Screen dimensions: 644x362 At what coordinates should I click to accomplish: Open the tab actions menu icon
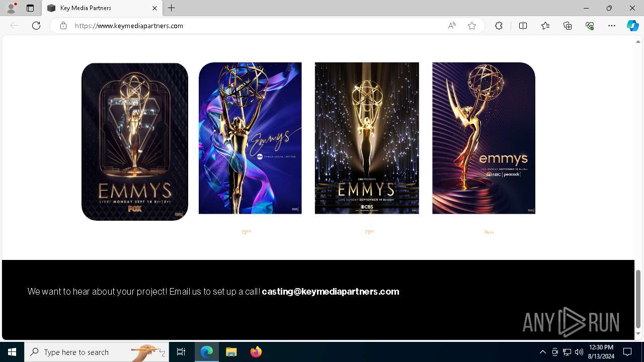click(30, 8)
